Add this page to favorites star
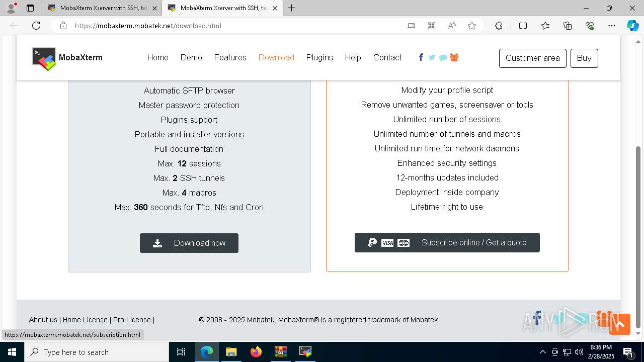The width and height of the screenshot is (644, 362). click(x=472, y=26)
